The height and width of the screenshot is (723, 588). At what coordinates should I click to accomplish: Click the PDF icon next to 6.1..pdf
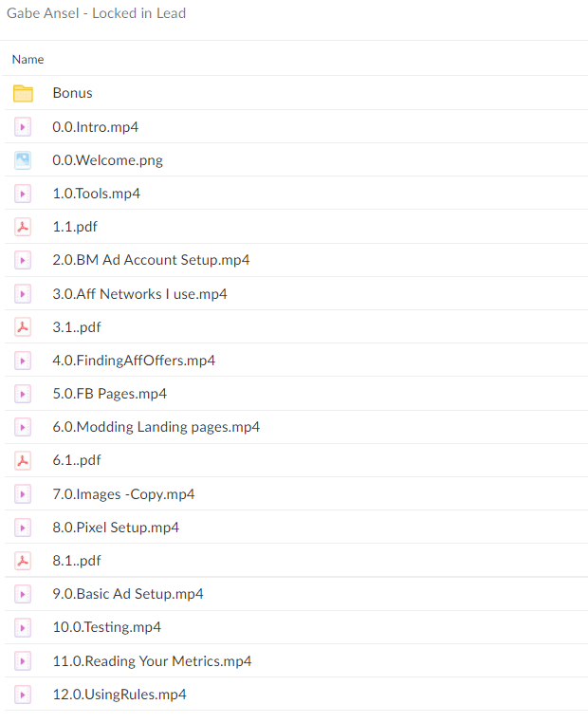[x=23, y=460]
